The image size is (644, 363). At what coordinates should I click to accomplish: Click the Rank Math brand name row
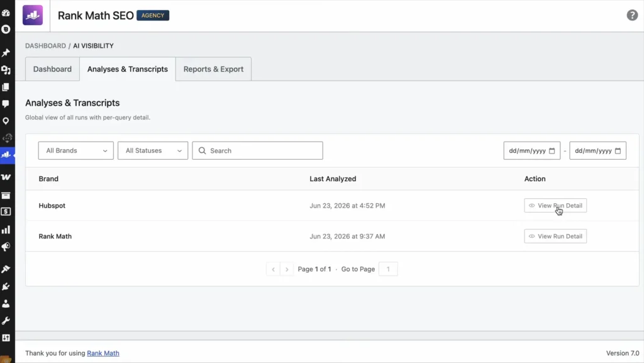point(55,236)
